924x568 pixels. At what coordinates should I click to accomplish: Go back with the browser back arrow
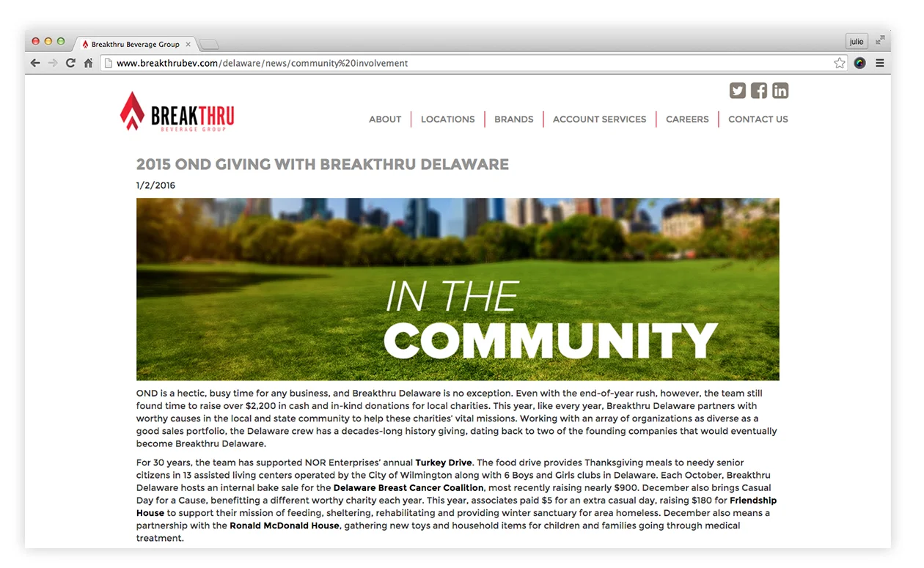35,63
